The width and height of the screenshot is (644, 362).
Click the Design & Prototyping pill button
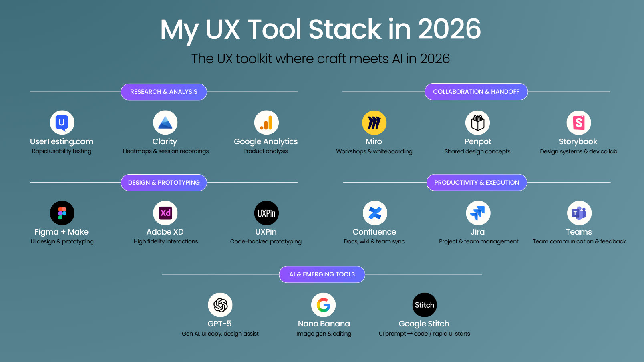164,183
